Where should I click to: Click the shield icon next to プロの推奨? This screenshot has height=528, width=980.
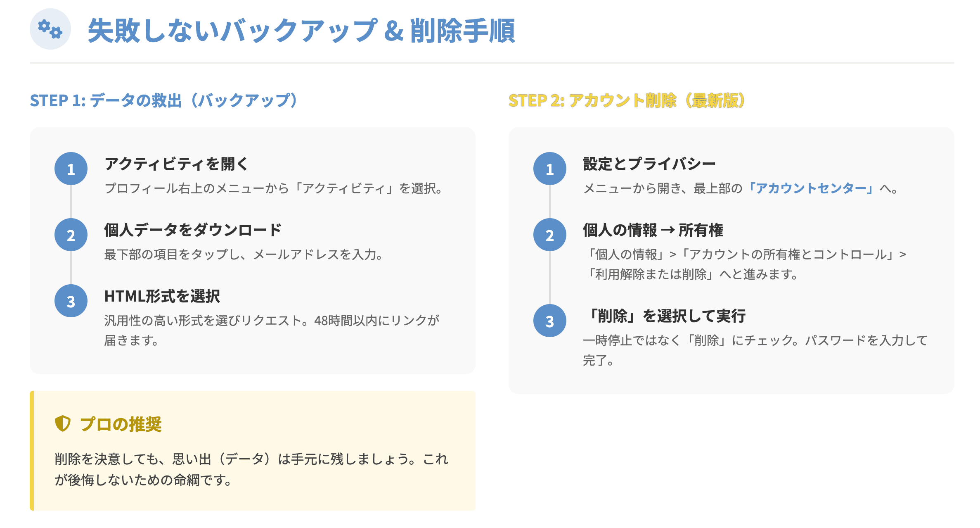[63, 423]
